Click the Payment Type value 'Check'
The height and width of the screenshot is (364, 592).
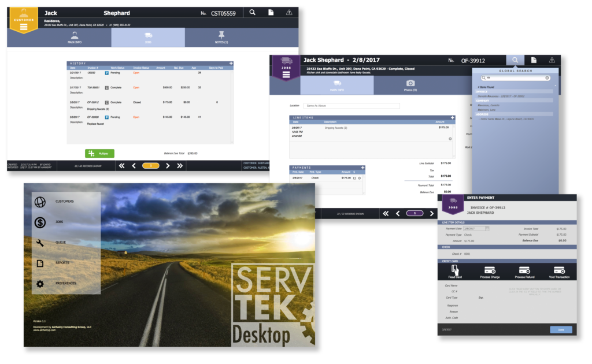pos(468,235)
